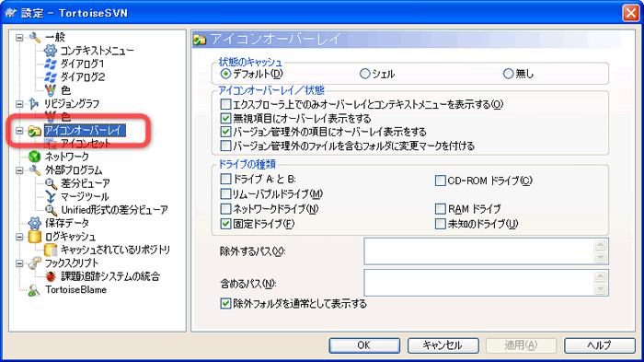Click the folder icon in the アイコンオーバーレイ panel header

(200, 40)
